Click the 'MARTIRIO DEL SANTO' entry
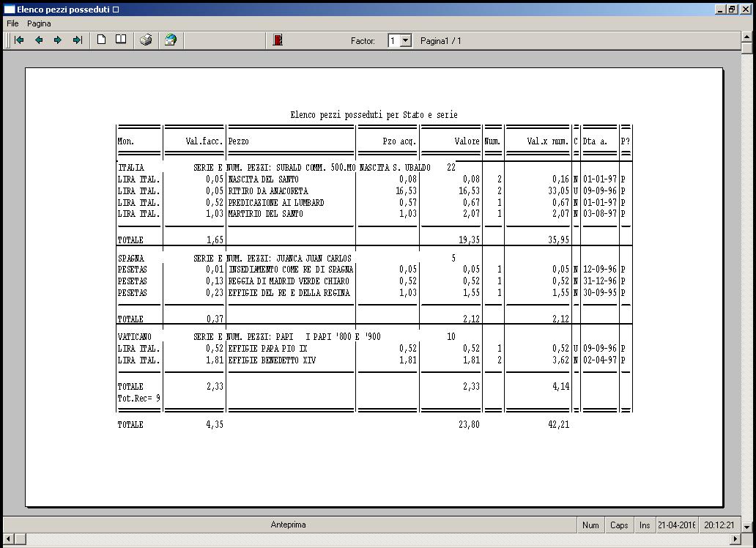Image resolution: width=756 pixels, height=548 pixels. (266, 213)
